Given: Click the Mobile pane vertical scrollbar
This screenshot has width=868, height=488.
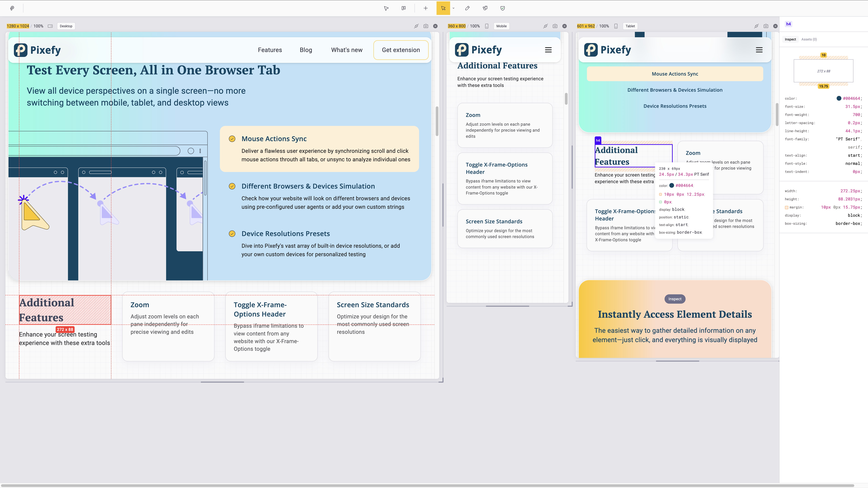Looking at the screenshot, I should pos(566,99).
